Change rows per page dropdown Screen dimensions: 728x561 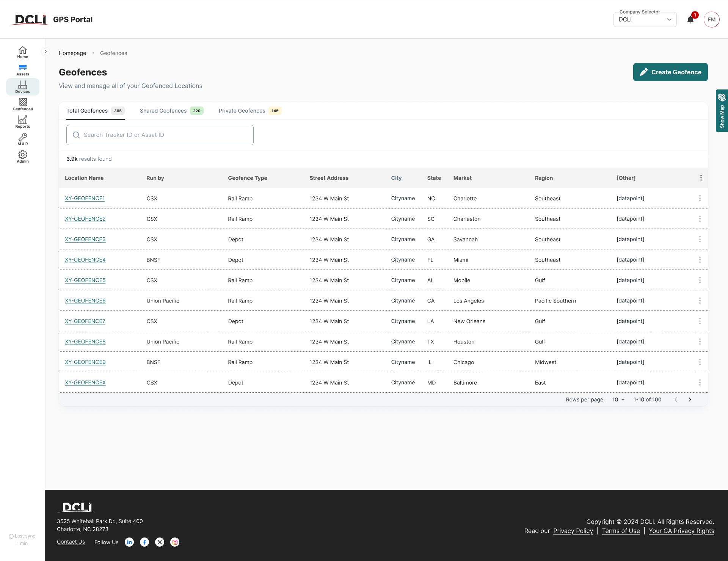tap(618, 400)
